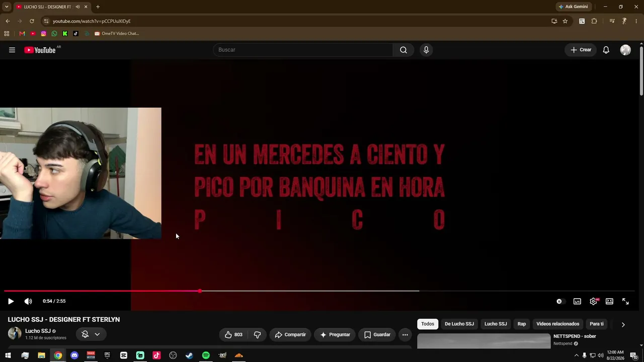Screen dimensions: 644x362
Task: Bookmark this page with the star
Action: tap(565, 21)
